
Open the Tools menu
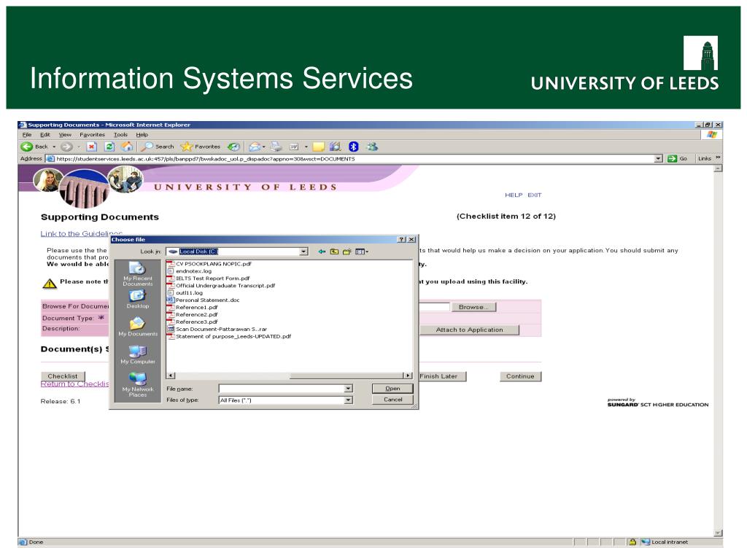[x=121, y=135]
